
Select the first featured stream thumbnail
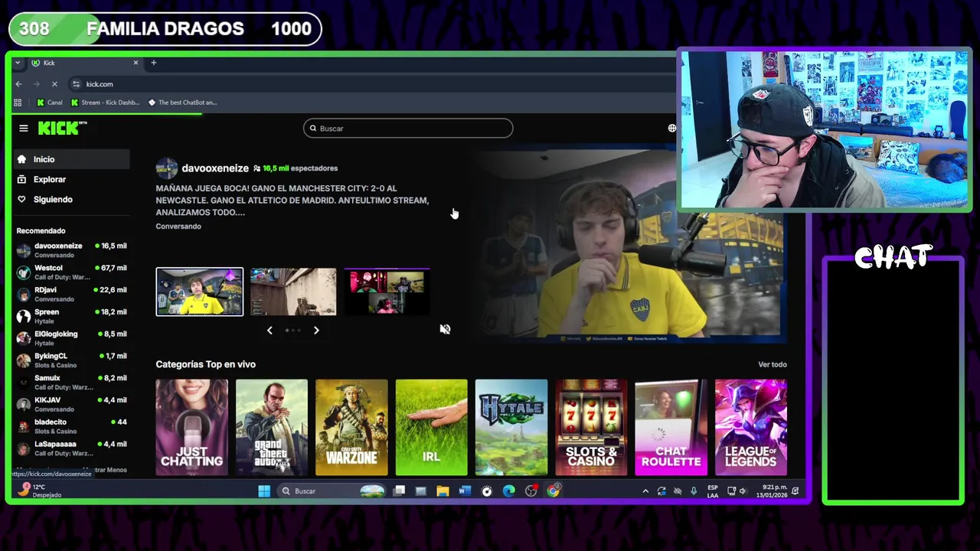pyautogui.click(x=199, y=292)
